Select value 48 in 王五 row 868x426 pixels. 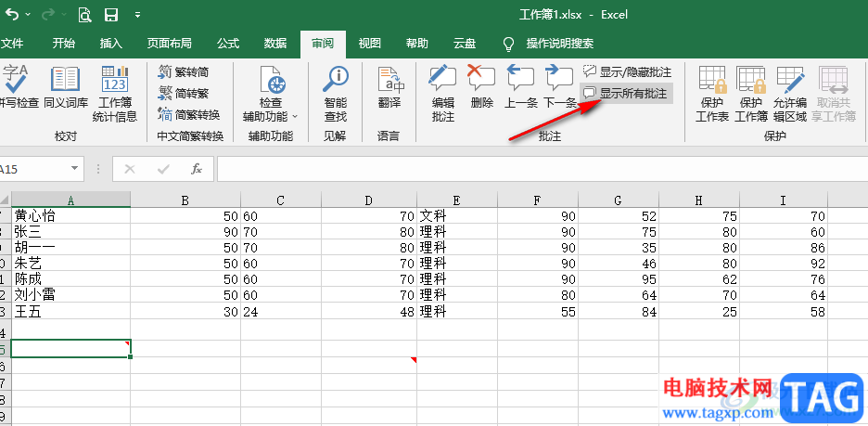(369, 312)
